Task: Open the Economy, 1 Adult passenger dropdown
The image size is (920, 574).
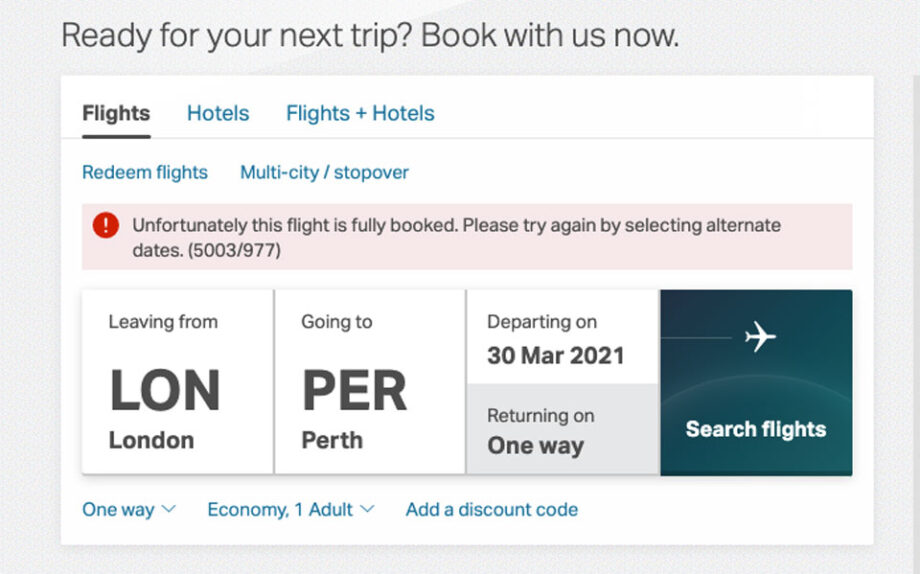Action: click(280, 510)
